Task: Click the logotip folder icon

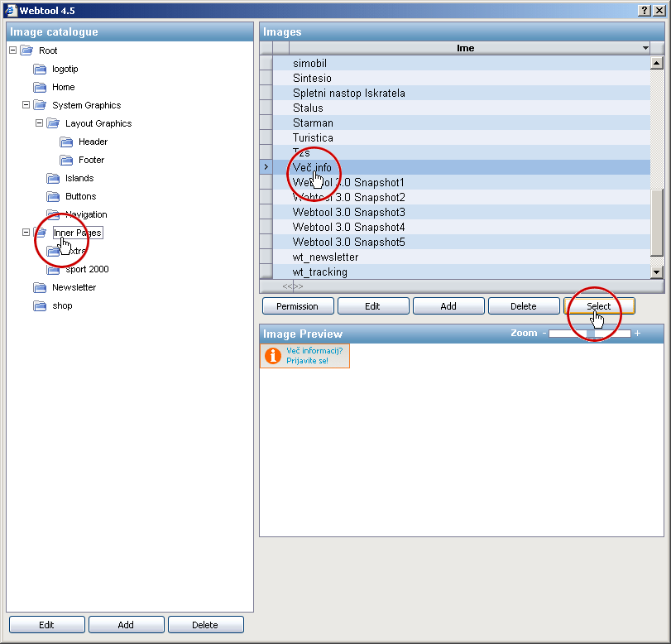Action: tap(40, 69)
